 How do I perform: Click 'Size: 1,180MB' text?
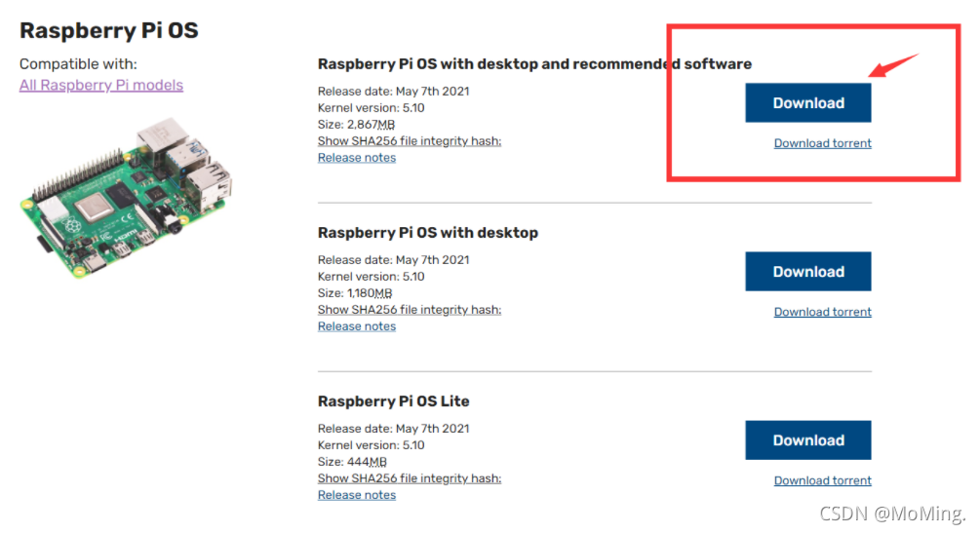[355, 293]
